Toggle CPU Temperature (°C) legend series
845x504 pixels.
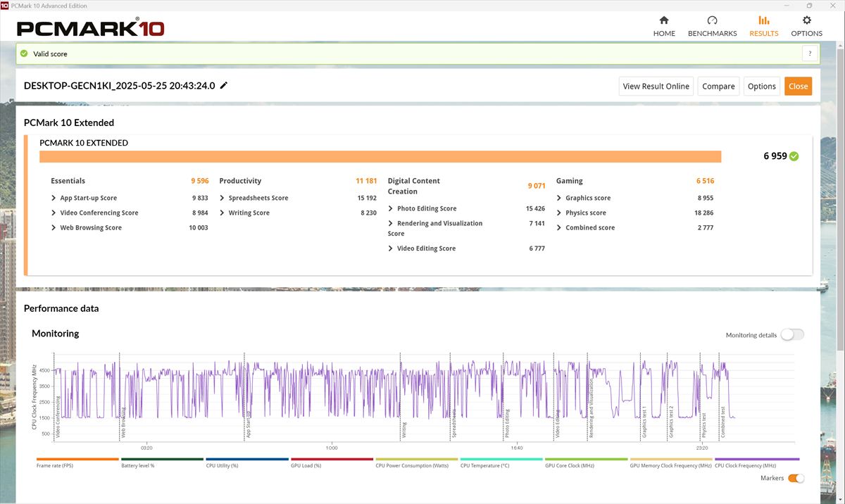tap(501, 463)
